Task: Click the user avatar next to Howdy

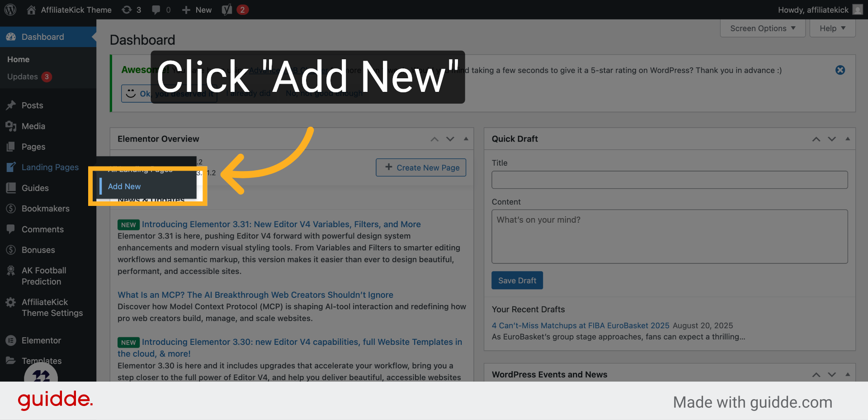Action: (858, 10)
